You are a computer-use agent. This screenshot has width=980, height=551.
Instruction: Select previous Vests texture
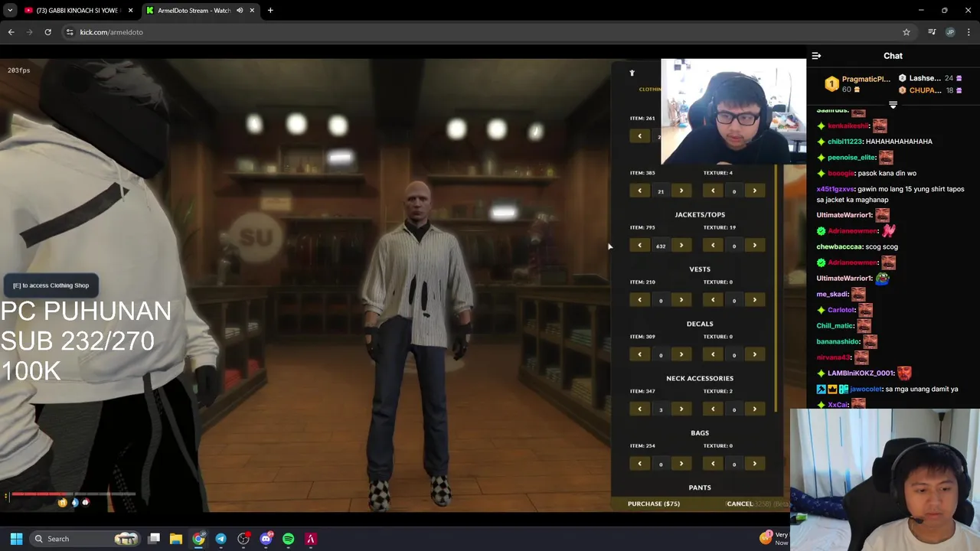click(x=714, y=300)
